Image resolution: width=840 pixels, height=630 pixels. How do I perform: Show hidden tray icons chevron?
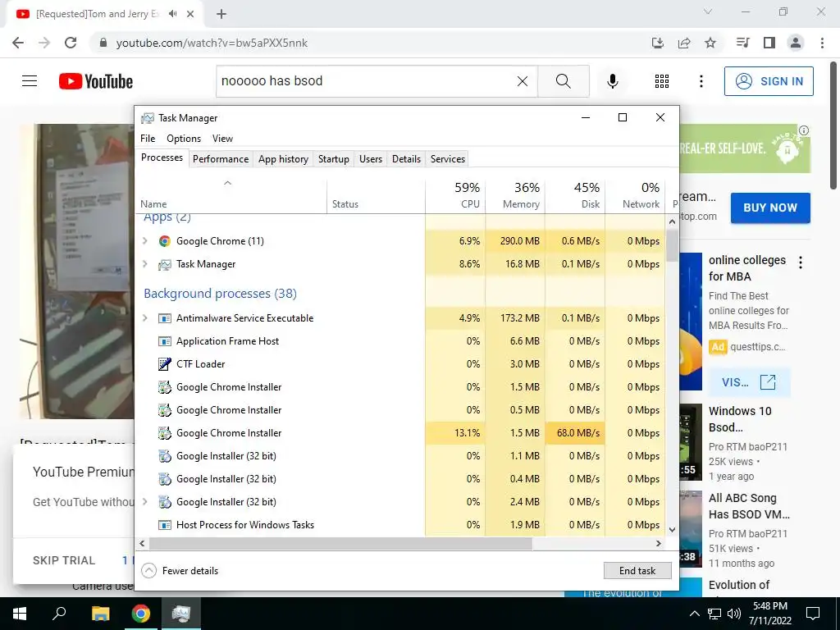click(x=694, y=614)
